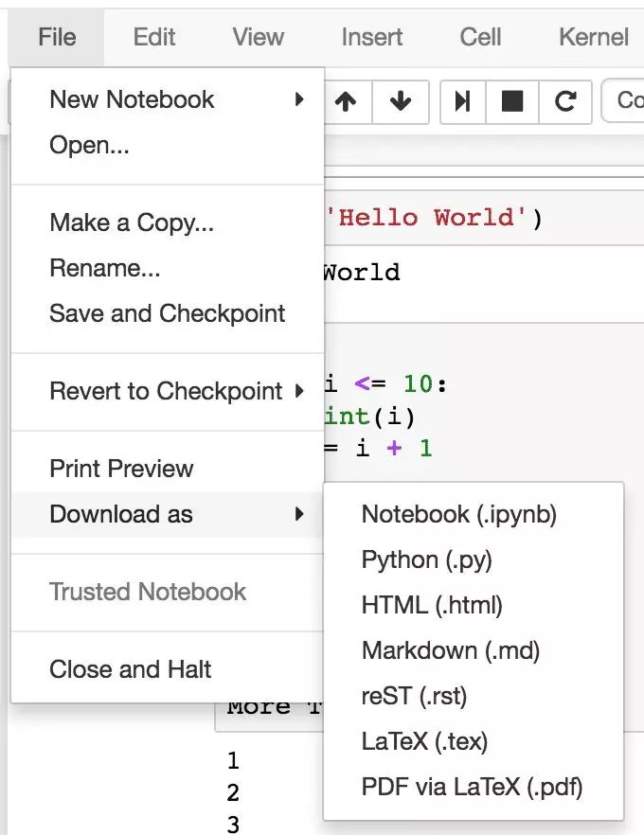Open the cell type dropdown in toolbar

623,101
